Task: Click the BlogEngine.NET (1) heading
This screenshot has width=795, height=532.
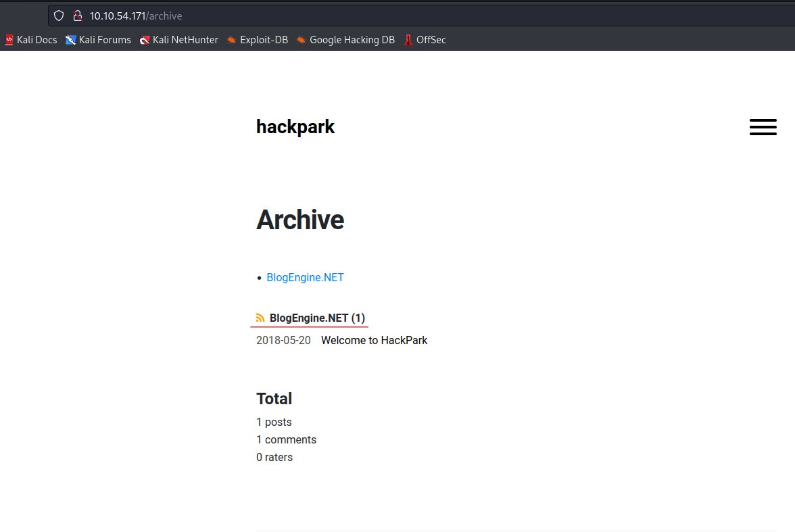Action: tap(317, 318)
